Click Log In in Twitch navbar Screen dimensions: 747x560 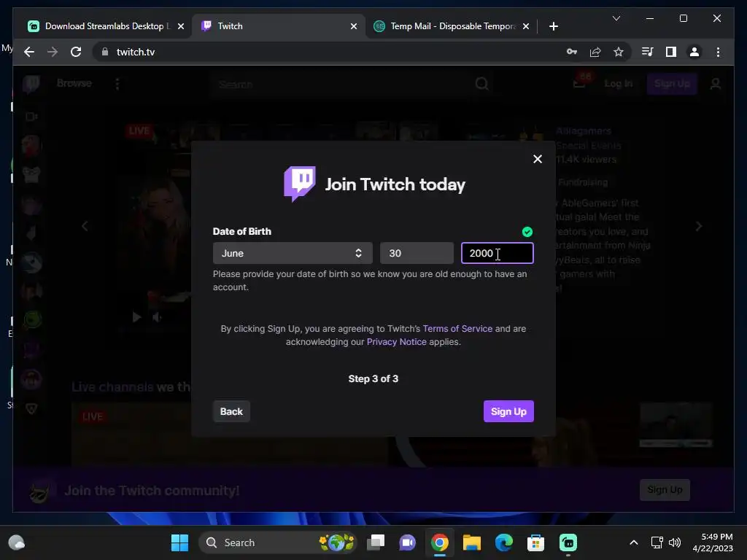pyautogui.click(x=619, y=84)
